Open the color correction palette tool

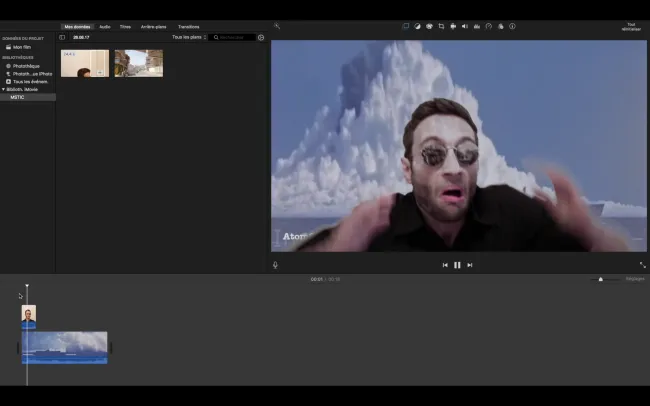(429, 26)
